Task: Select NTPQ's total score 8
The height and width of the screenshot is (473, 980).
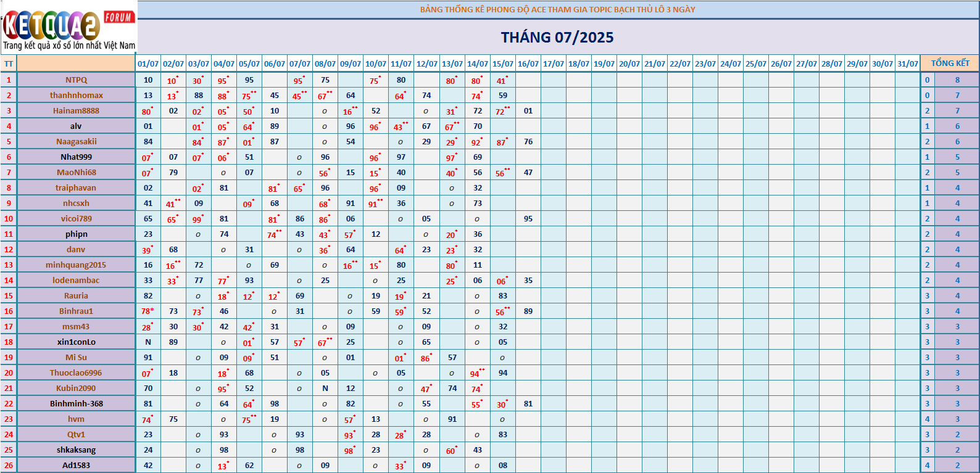Action: 957,80
